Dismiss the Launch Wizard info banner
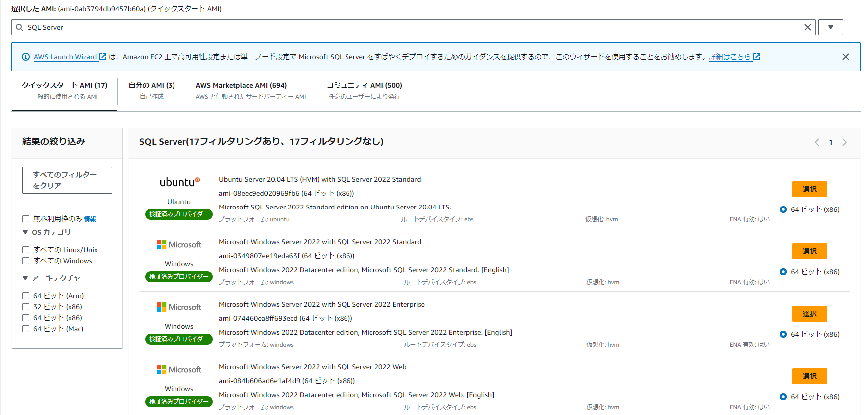 [x=845, y=57]
